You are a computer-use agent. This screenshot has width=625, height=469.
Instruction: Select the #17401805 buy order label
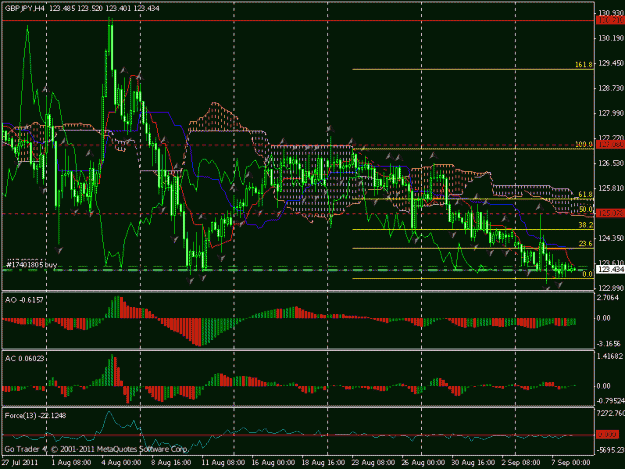click(32, 265)
